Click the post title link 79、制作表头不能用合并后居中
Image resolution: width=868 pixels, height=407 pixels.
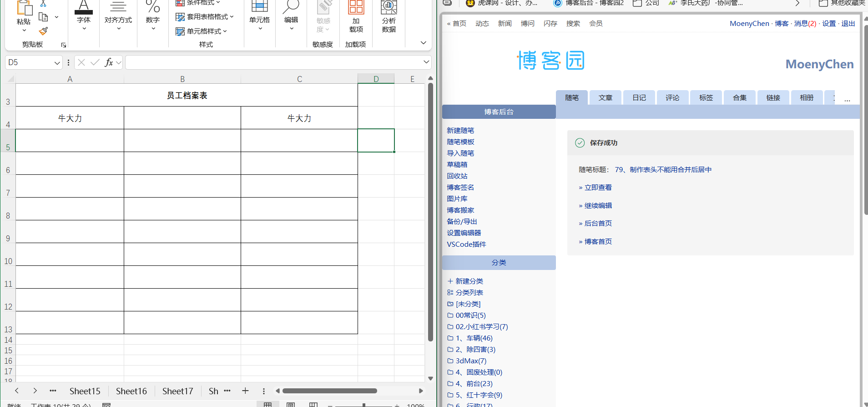coord(663,169)
